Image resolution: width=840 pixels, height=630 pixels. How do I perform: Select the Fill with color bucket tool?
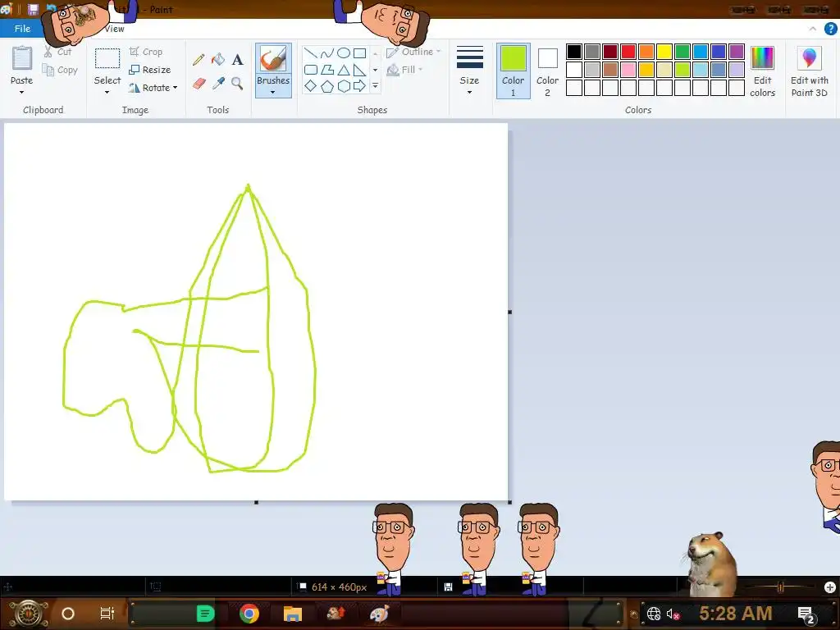[218, 59]
